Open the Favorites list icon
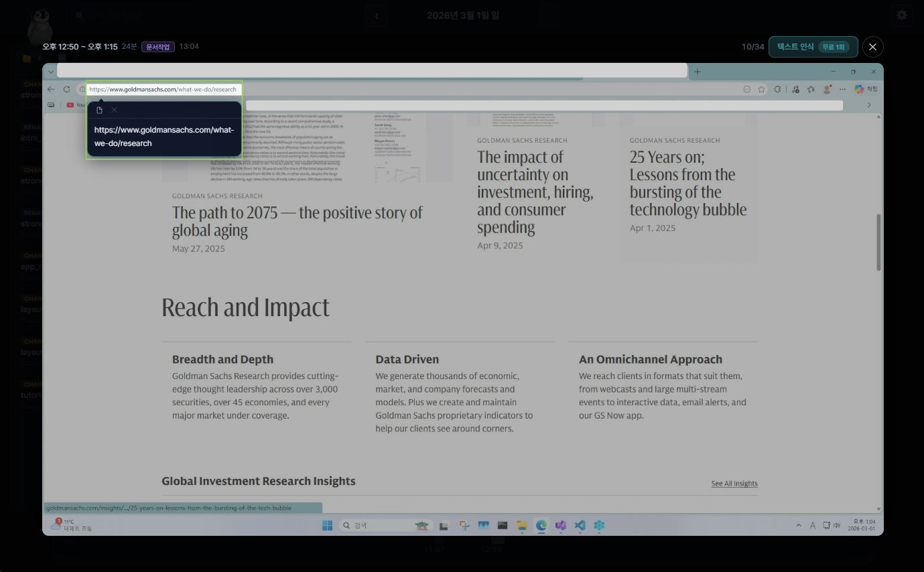This screenshot has height=572, width=924. (x=811, y=89)
